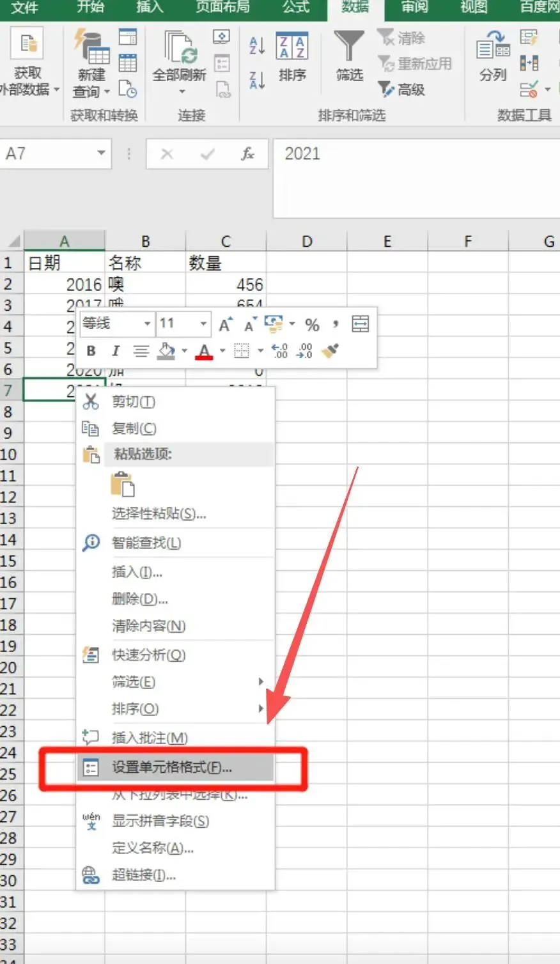560x964 pixels.
Task: Open the File (文件) tab
Action: coord(24,8)
